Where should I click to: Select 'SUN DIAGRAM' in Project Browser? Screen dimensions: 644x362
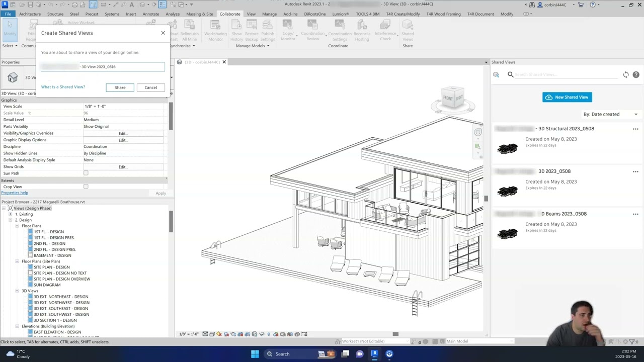coord(47,285)
